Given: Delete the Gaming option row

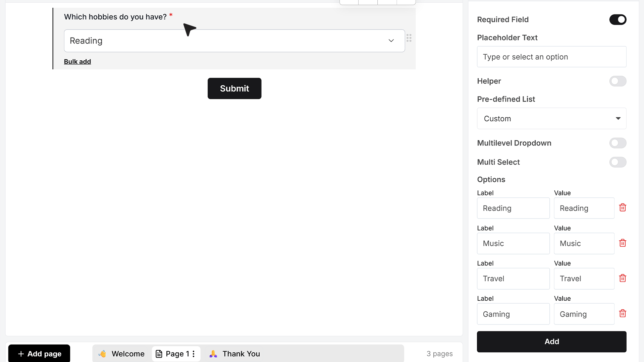Looking at the screenshot, I should [x=623, y=313].
